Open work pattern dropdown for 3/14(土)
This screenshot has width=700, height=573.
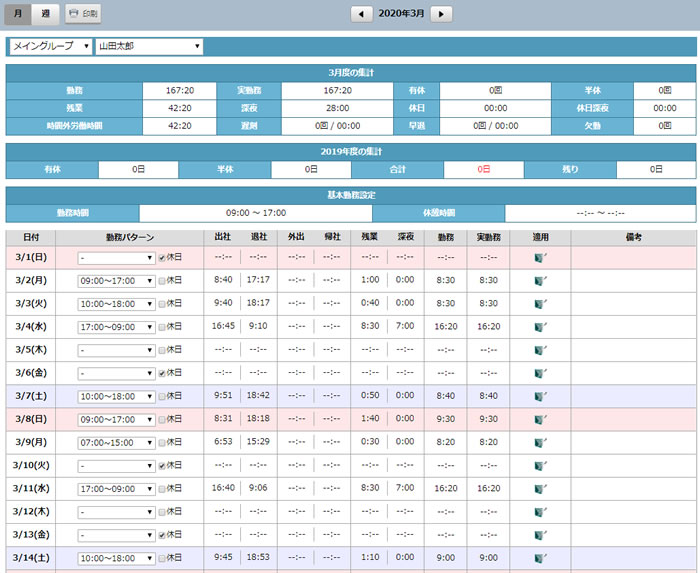tap(116, 558)
